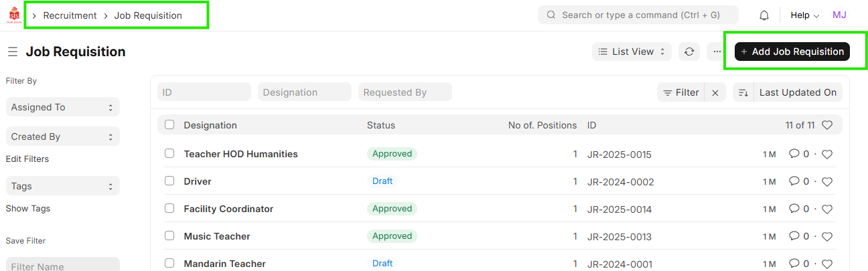Open the Created By dropdown
The width and height of the screenshot is (868, 271).
pos(62,137)
